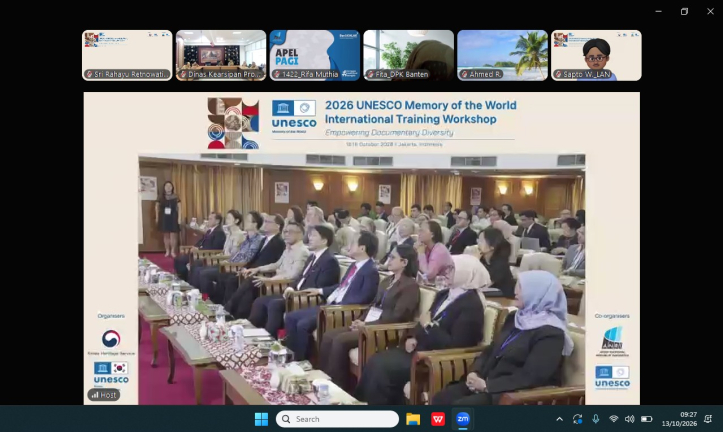Click muted mic icon on Sri Rahayu tile
This screenshot has height=432, width=723.
[89, 74]
